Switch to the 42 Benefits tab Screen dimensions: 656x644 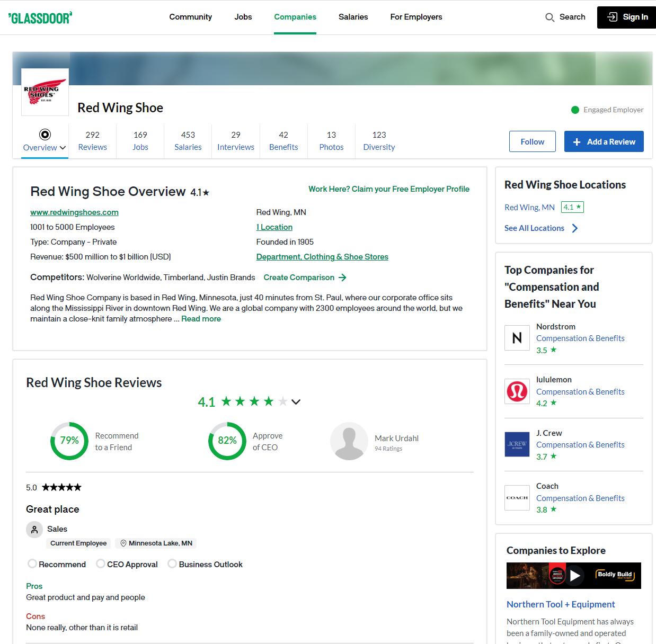[x=283, y=141]
